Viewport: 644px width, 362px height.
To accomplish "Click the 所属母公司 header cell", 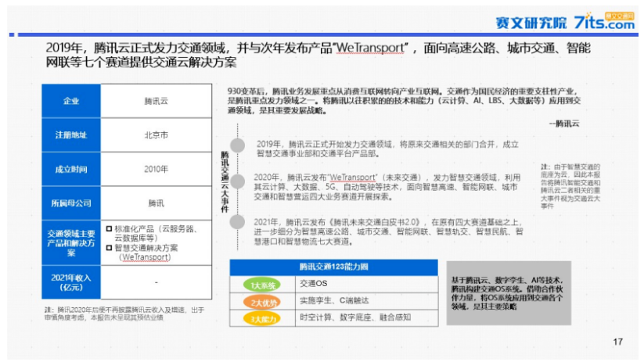I will [x=71, y=203].
